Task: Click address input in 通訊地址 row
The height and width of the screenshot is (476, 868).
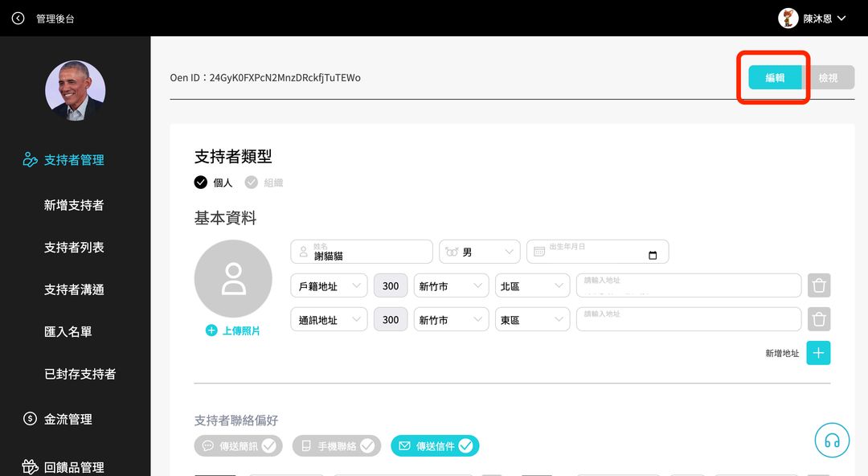Action: point(689,319)
